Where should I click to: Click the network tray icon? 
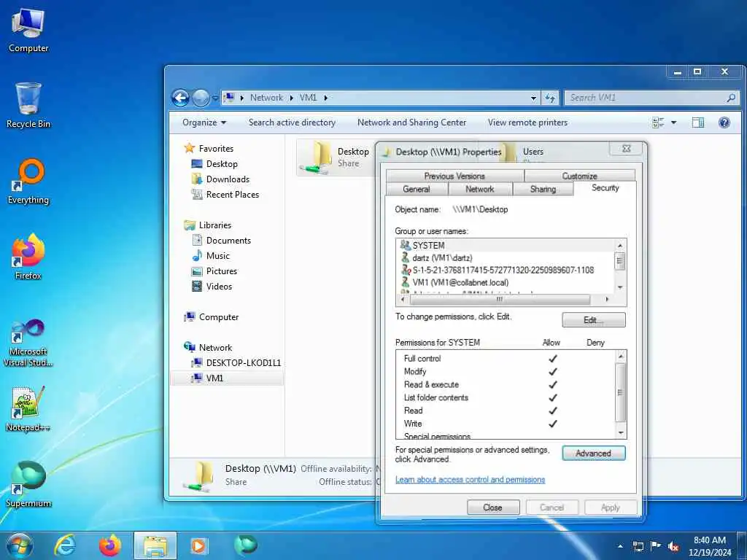638,546
